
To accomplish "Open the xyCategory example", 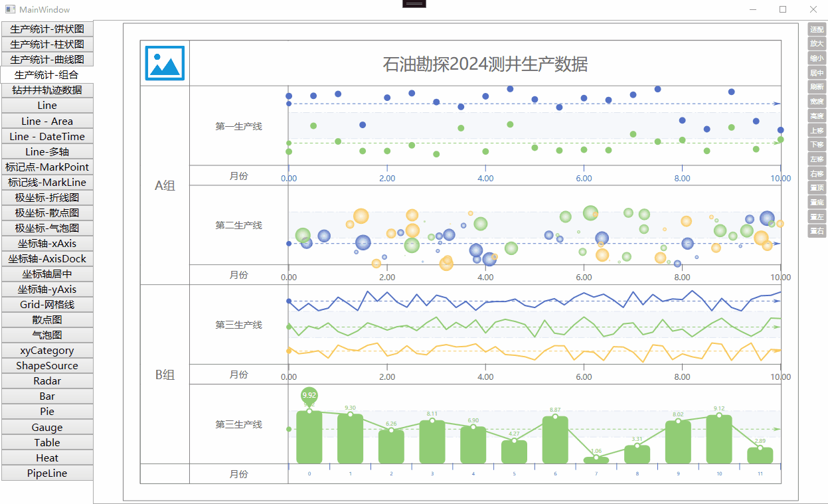I will tap(47, 350).
